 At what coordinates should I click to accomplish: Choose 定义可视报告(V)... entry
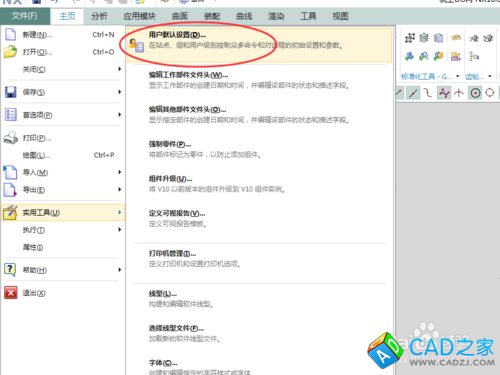259,218
